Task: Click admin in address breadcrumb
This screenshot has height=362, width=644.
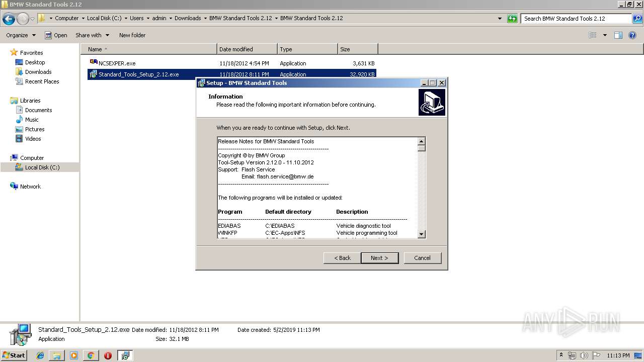Action: (x=159, y=18)
